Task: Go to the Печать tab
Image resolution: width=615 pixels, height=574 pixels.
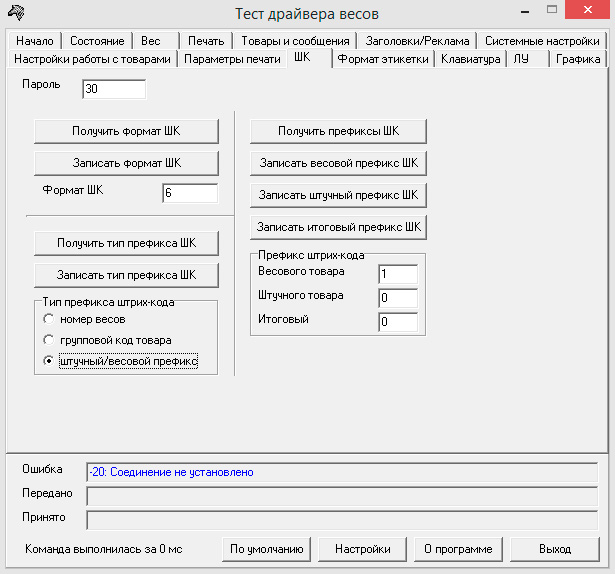Action: click(x=206, y=41)
